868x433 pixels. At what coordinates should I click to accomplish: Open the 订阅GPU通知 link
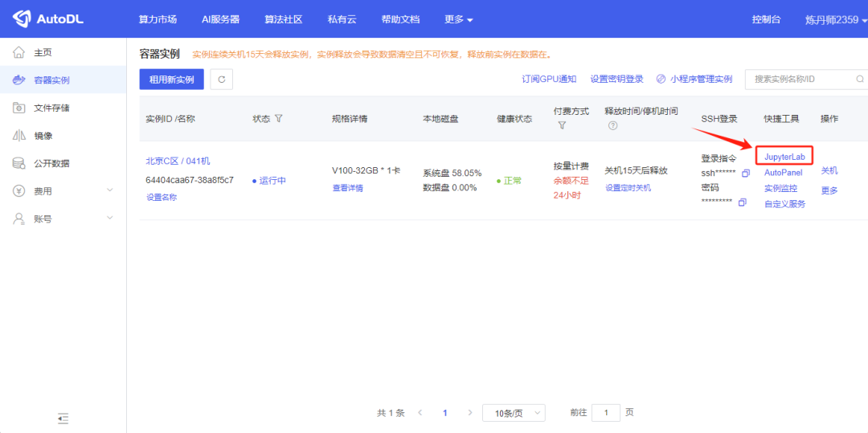(x=549, y=79)
